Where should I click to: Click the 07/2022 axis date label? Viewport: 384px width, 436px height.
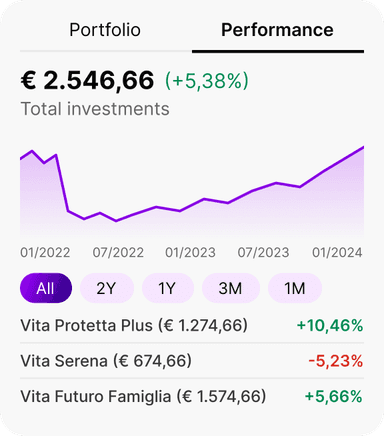click(118, 253)
